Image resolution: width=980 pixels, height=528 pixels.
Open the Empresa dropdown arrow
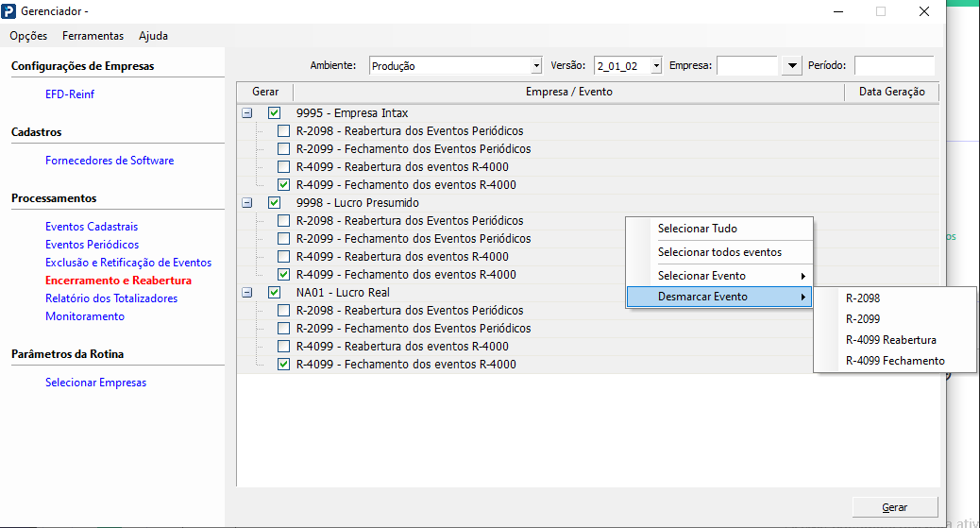click(791, 66)
